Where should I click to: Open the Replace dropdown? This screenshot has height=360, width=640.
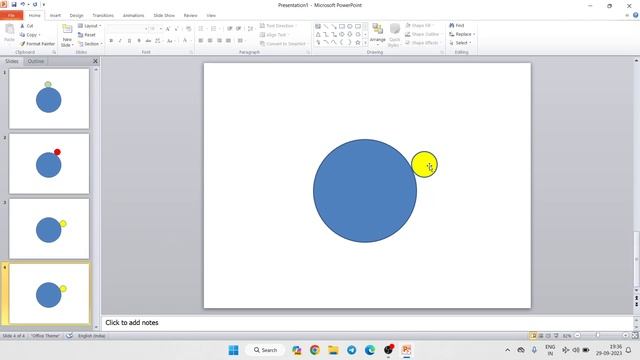(462, 34)
